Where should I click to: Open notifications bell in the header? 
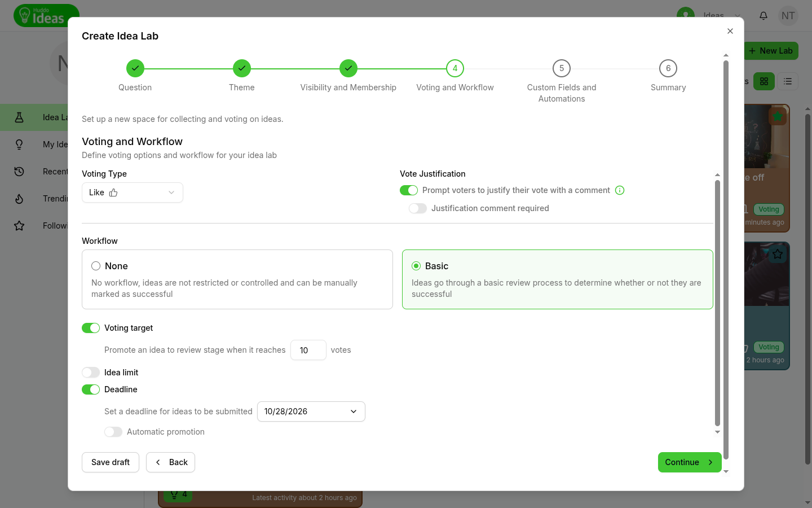[764, 16]
